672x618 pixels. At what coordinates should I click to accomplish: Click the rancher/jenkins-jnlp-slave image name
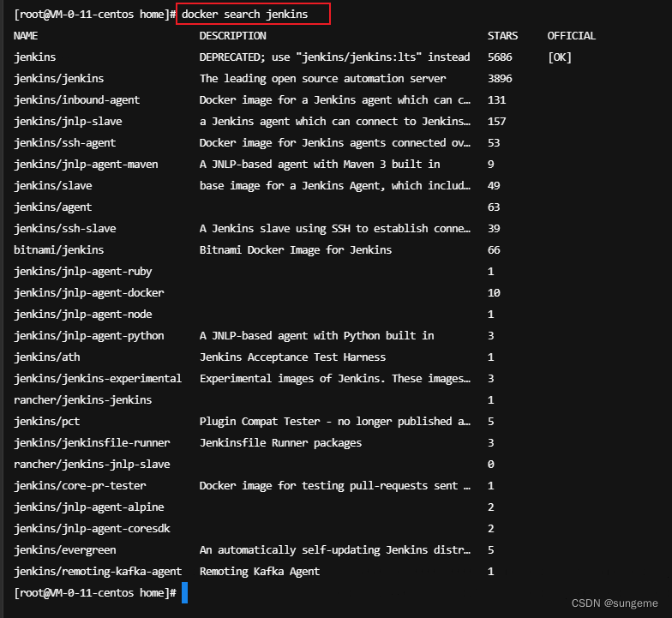tap(92, 465)
